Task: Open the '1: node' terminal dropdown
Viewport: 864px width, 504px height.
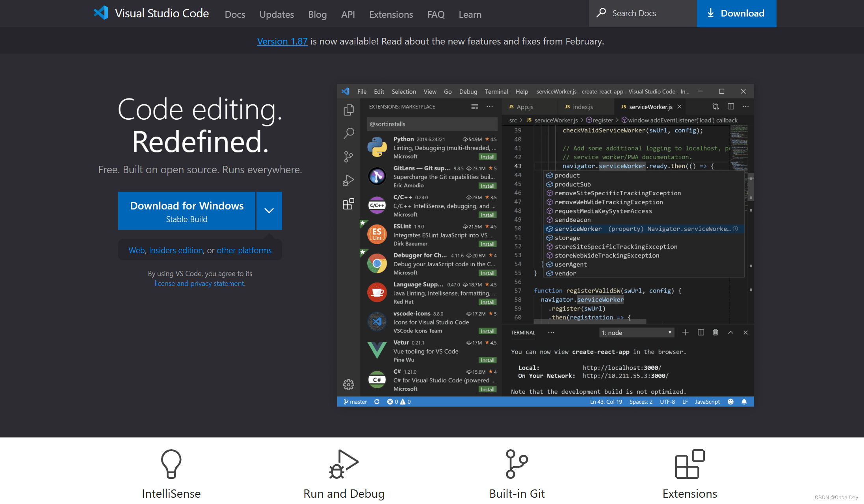Action: pos(637,333)
